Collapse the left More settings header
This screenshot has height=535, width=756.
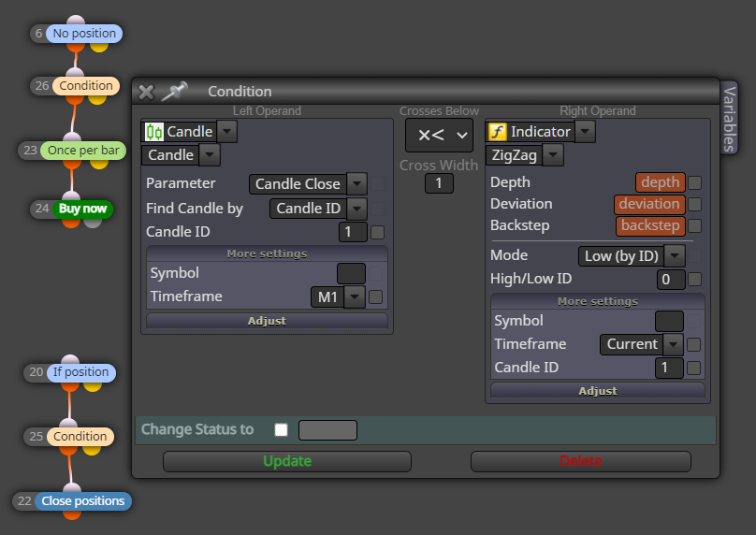pyautogui.click(x=267, y=253)
